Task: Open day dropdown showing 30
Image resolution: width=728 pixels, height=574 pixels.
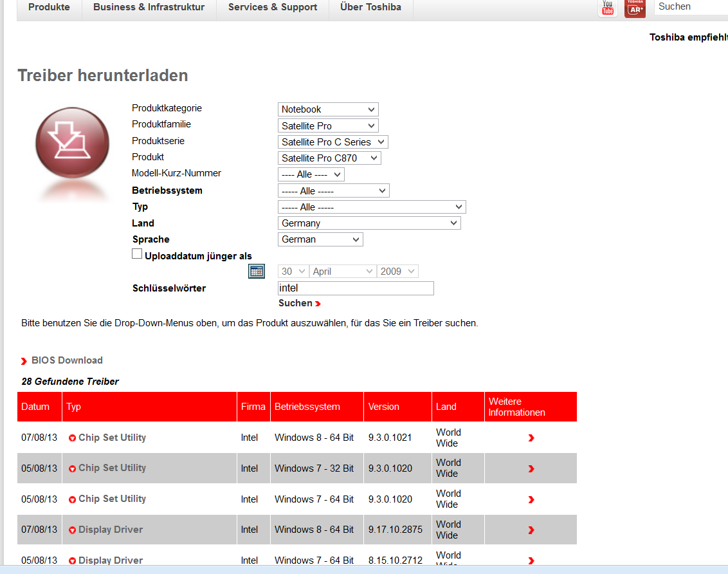Action: [293, 271]
